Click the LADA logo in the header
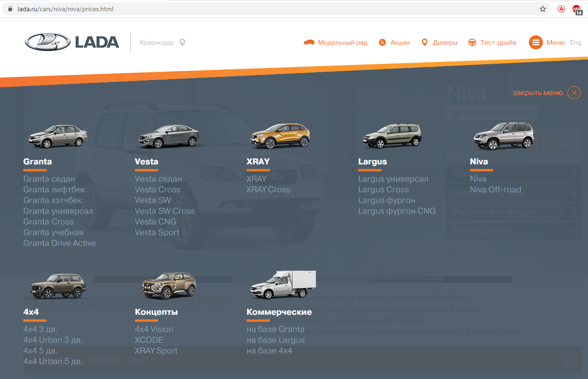588x379 pixels. coord(72,42)
